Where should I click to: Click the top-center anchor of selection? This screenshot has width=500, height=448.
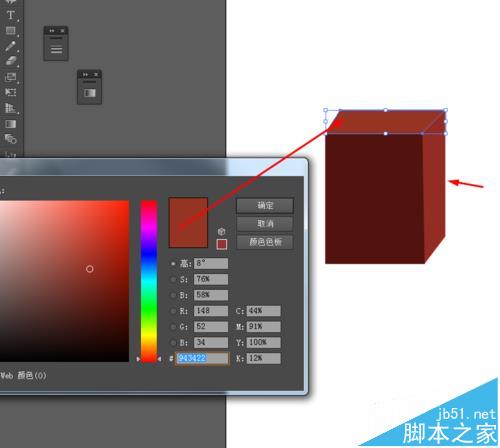coord(386,110)
